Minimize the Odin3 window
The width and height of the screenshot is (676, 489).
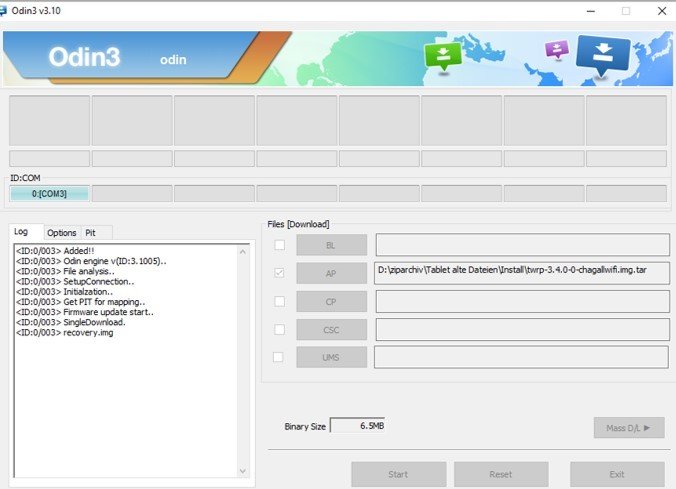(x=591, y=11)
